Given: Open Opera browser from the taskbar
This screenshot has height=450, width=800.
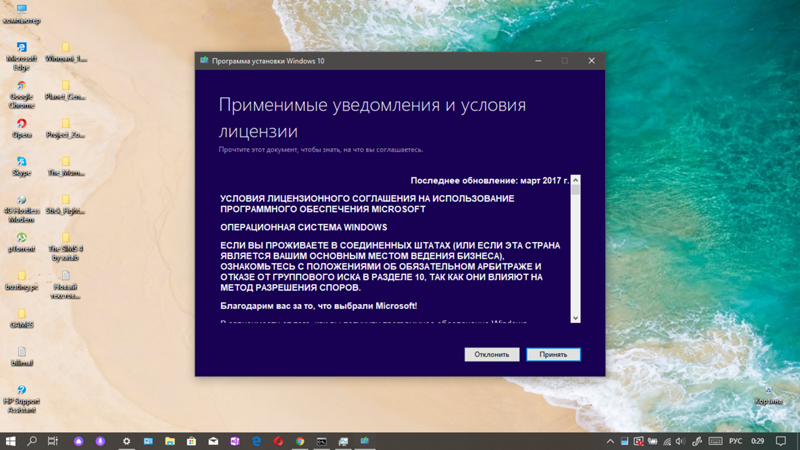Looking at the screenshot, I should click(278, 441).
